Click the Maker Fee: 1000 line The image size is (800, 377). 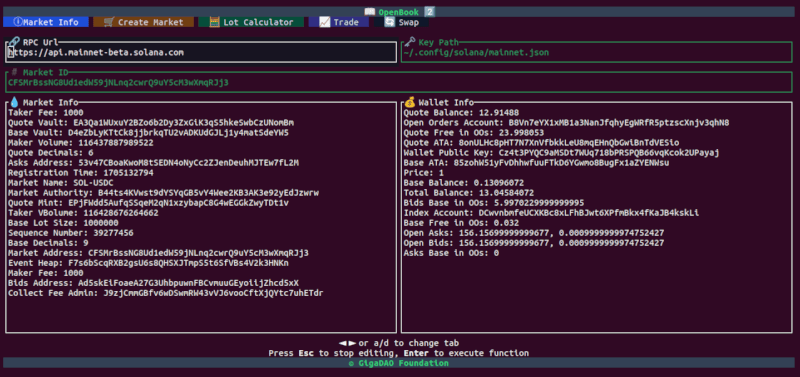coord(46,273)
